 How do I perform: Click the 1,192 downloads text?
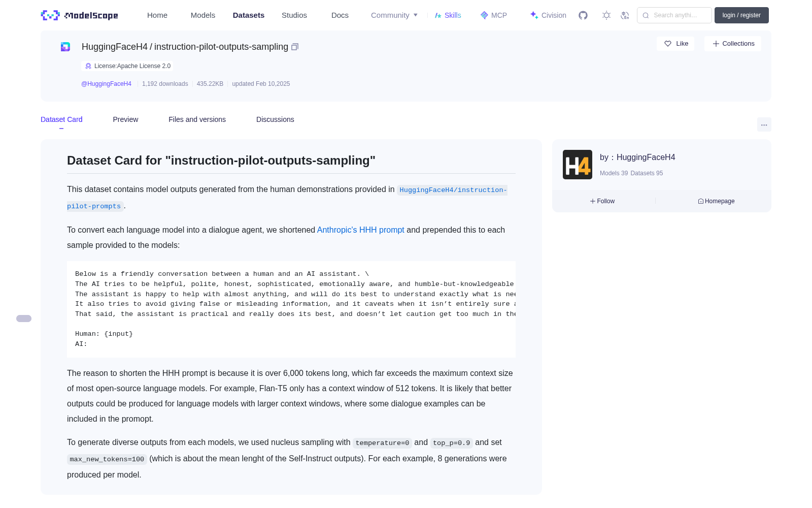pyautogui.click(x=165, y=84)
